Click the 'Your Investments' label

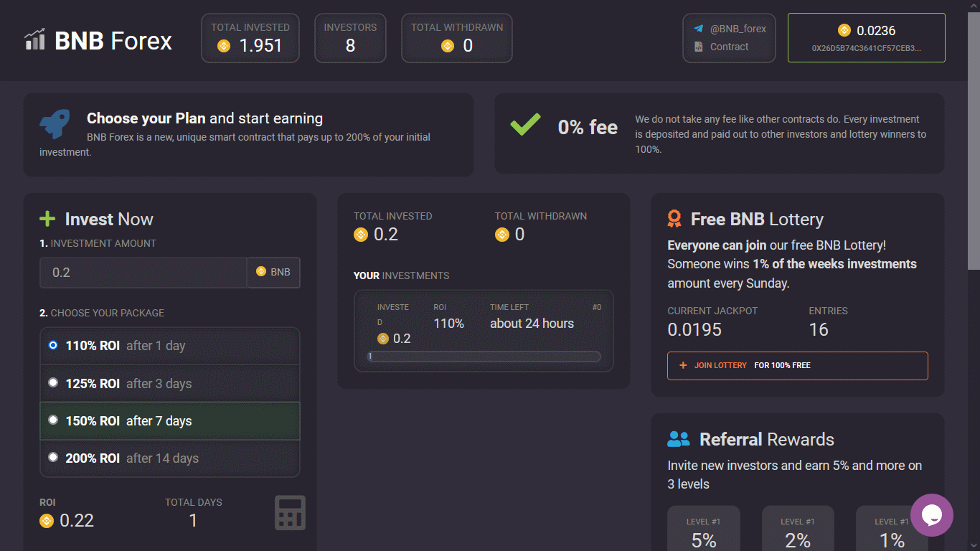pos(401,275)
